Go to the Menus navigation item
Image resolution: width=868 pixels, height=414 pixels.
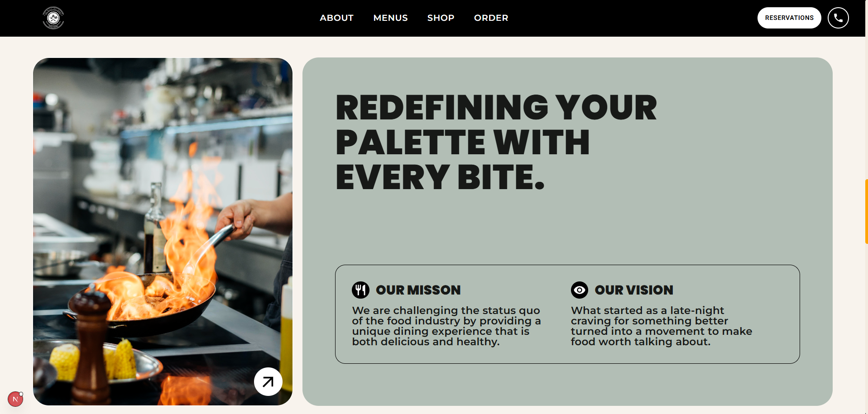[390, 18]
